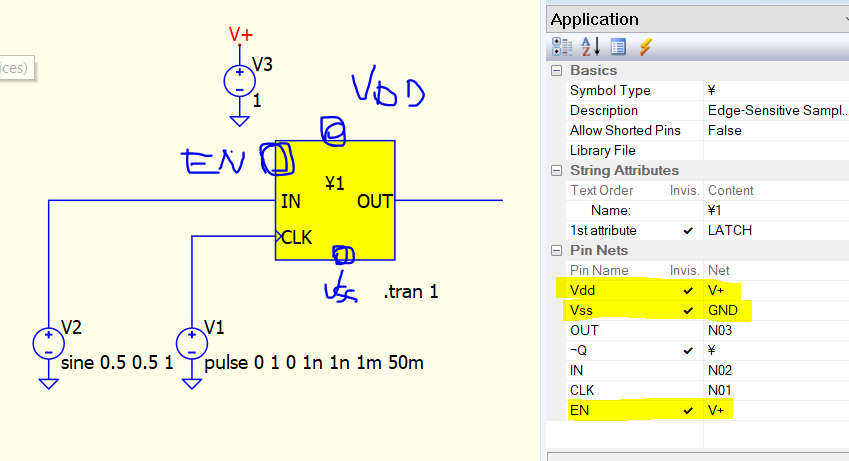The image size is (849, 461).
Task: Select the V2 sine voltage source symbol
Action: pyautogui.click(x=49, y=343)
